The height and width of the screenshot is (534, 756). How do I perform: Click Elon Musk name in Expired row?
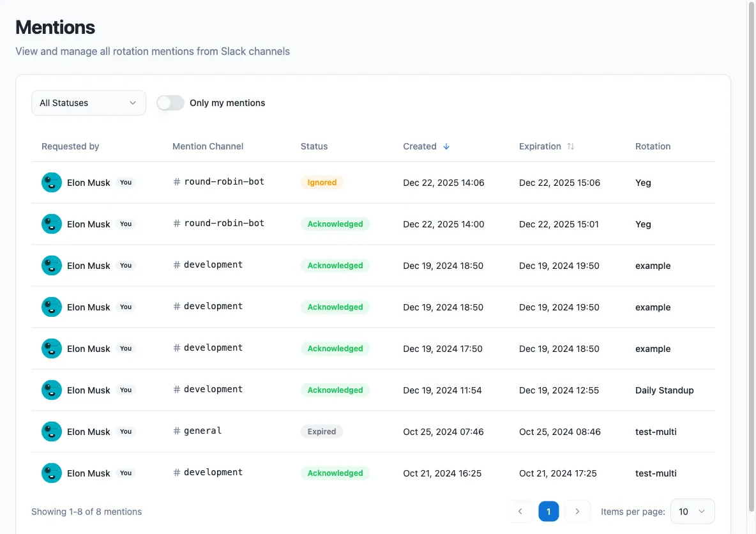click(x=89, y=432)
